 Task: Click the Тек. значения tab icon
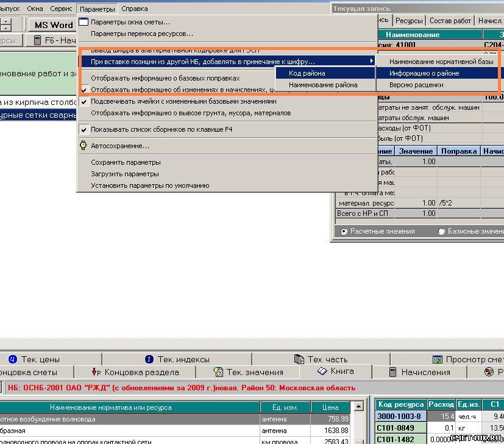pos(218,371)
